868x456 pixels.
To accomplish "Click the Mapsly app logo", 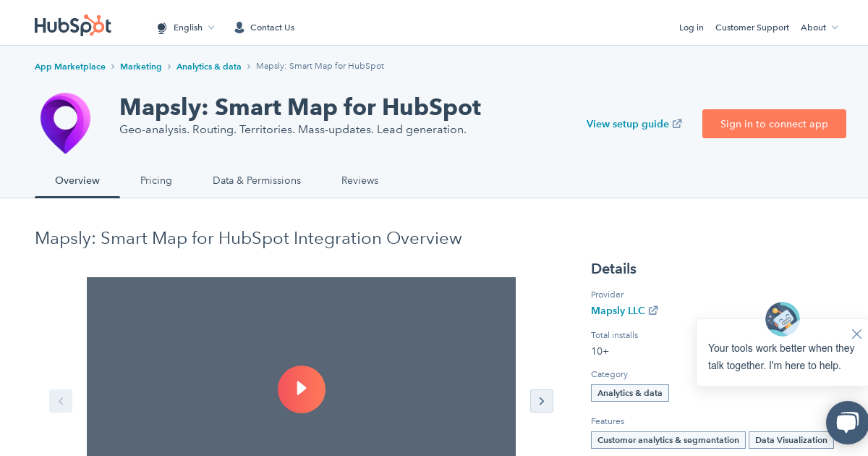I will click(65, 122).
